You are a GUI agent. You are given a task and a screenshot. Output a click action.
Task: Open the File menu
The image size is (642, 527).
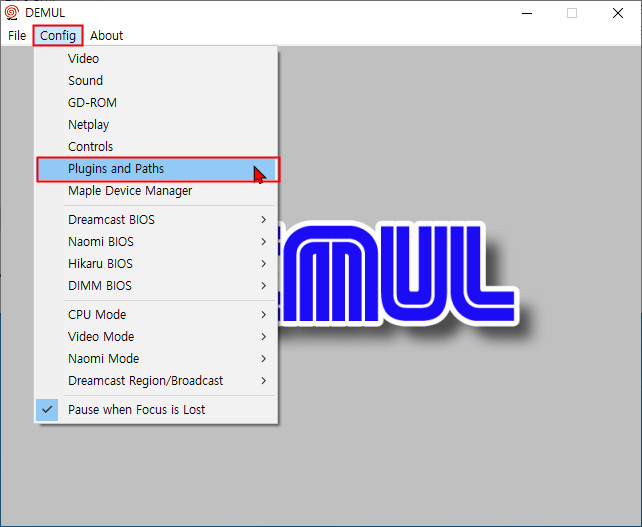point(17,36)
